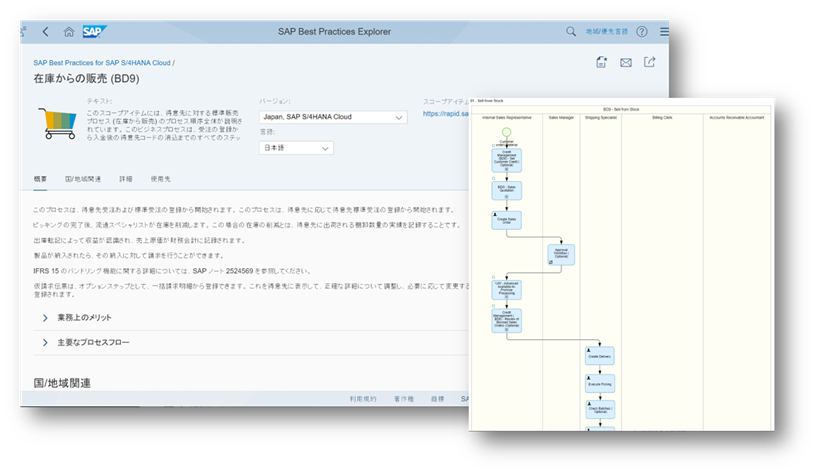
Task: Click the 商標 footer link
Action: (x=438, y=399)
